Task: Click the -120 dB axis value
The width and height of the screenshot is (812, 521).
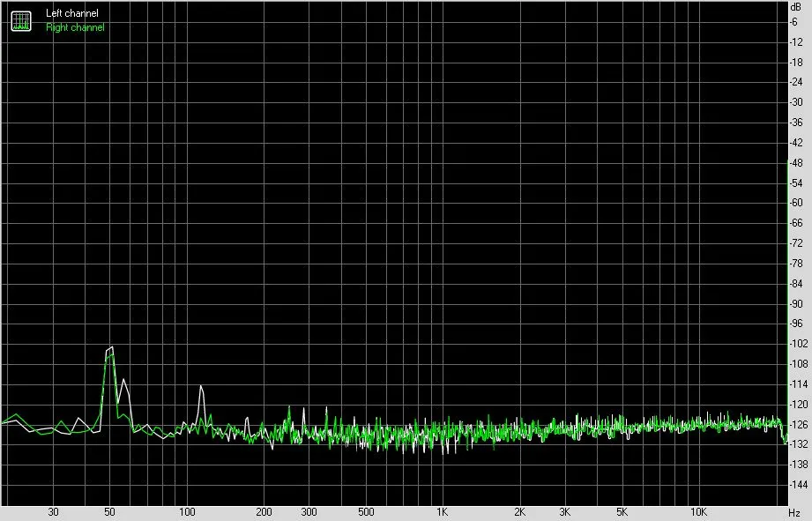Action: pos(799,405)
